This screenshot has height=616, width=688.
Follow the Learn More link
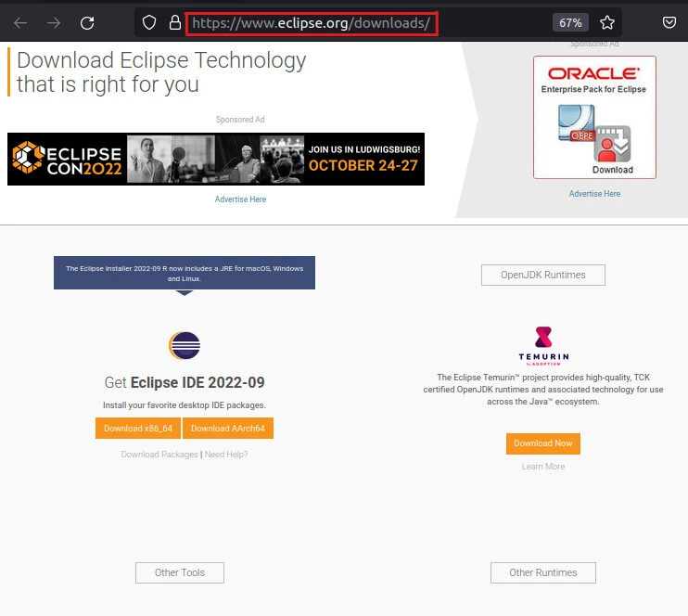click(543, 467)
